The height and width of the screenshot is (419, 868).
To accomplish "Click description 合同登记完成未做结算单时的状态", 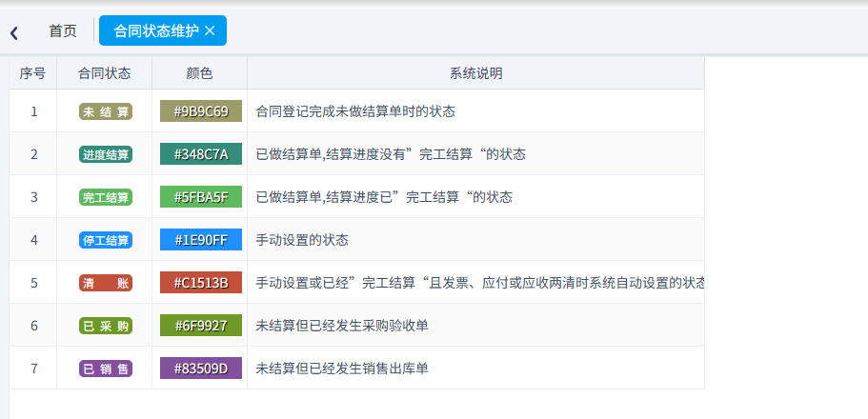I will click(355, 111).
